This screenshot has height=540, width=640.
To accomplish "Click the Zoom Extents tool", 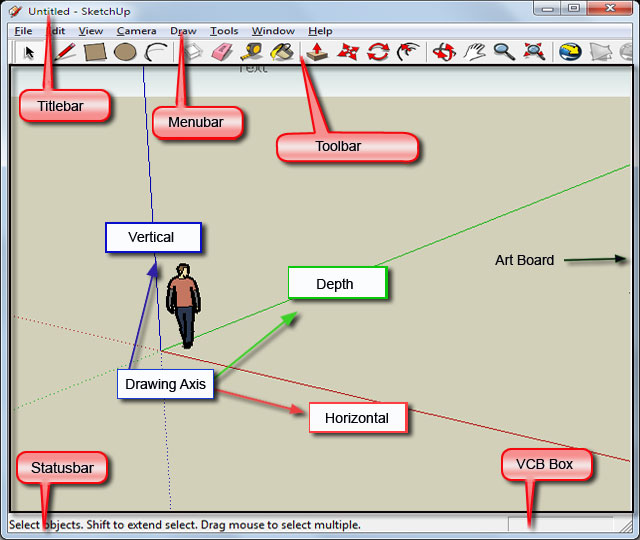I will 534,52.
